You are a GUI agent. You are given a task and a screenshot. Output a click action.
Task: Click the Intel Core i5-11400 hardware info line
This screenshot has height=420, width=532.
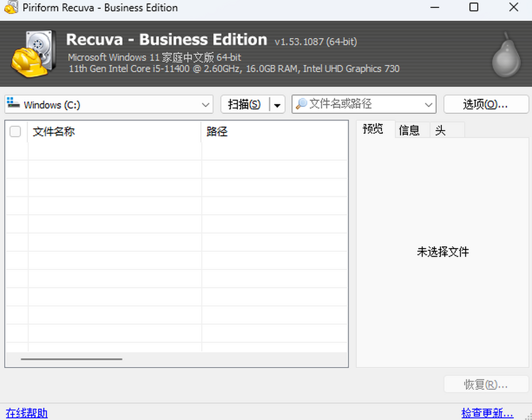tap(234, 69)
